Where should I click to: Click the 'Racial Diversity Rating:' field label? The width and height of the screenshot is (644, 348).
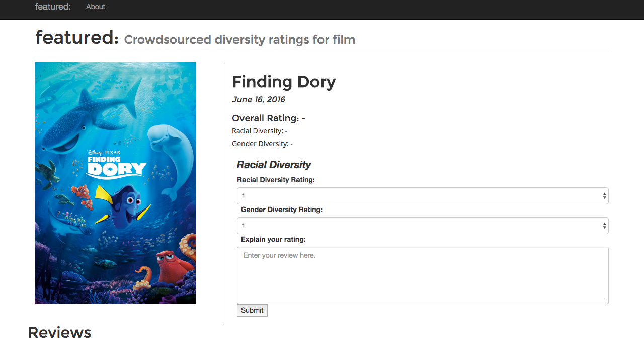click(276, 180)
